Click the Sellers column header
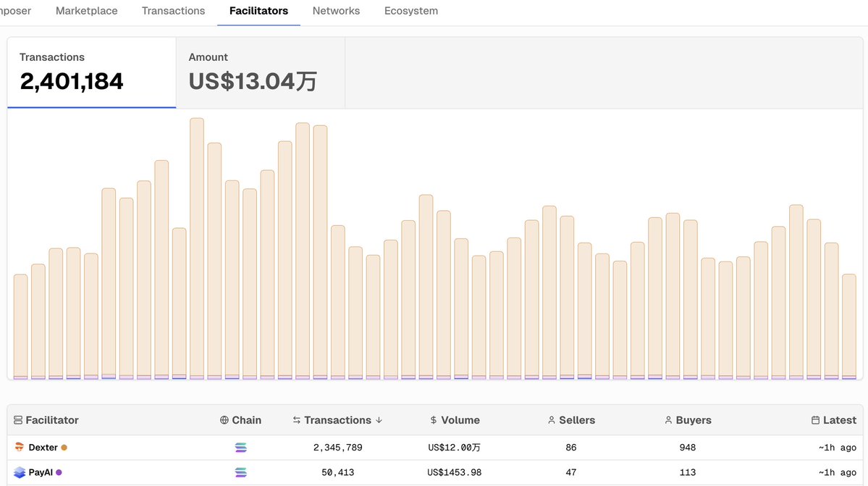 571,420
